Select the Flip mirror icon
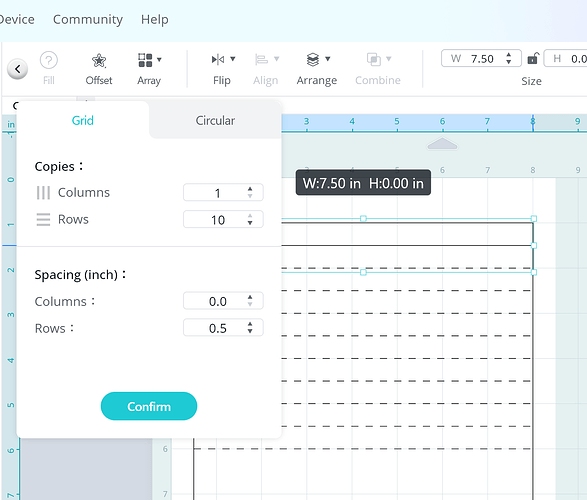Screen dimensions: 587x500 point(218,59)
